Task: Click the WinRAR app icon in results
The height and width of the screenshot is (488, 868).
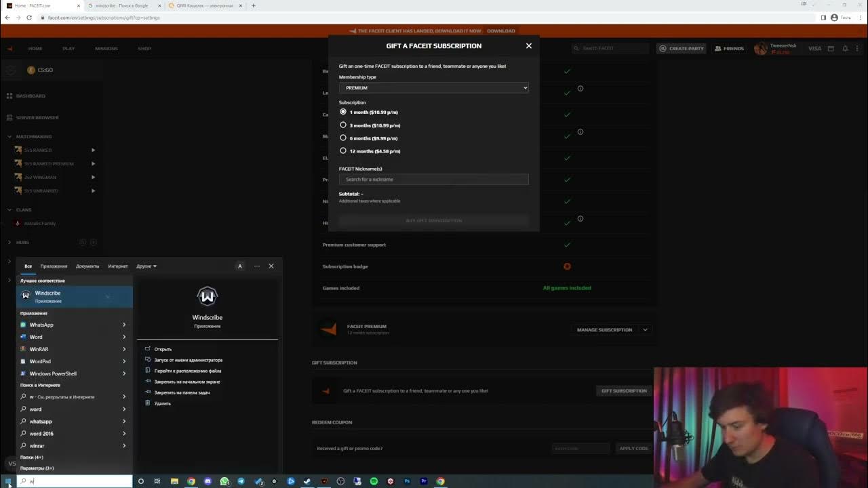Action: [23, 349]
